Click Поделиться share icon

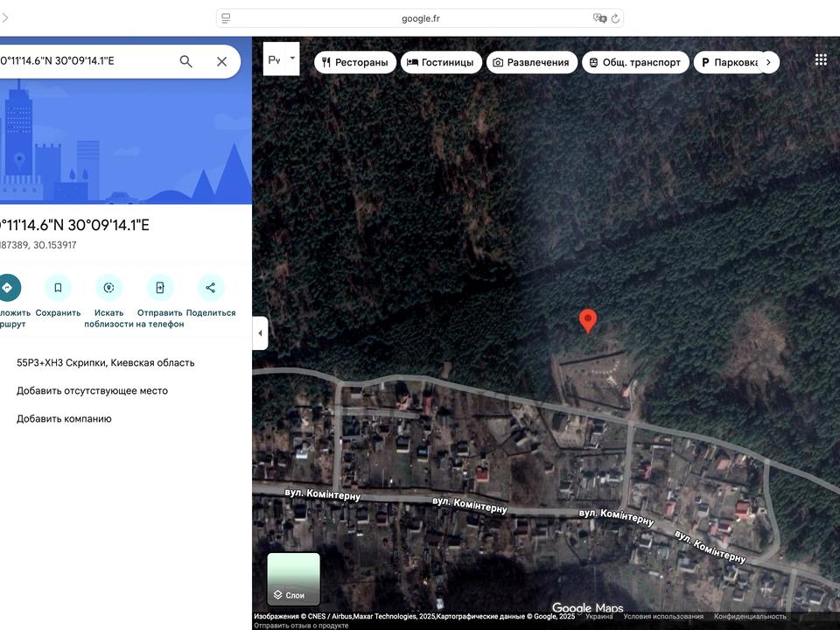[211, 287]
